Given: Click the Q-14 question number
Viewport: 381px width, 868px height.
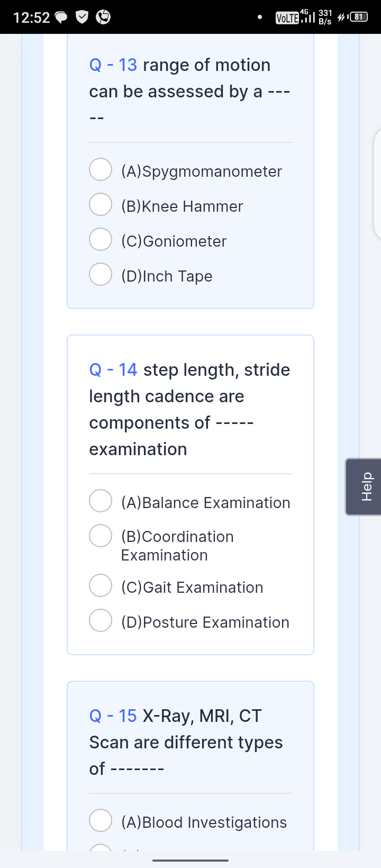Looking at the screenshot, I should tap(113, 370).
